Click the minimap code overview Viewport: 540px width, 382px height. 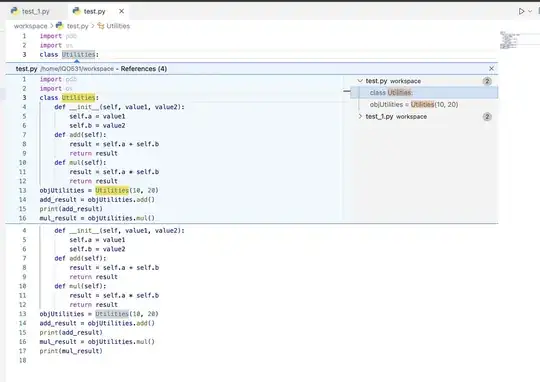[510, 40]
